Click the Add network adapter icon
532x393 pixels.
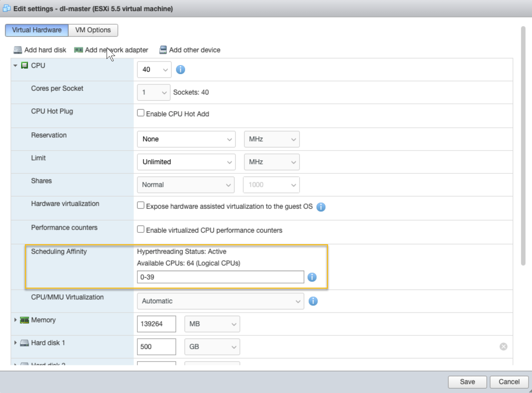coord(78,50)
